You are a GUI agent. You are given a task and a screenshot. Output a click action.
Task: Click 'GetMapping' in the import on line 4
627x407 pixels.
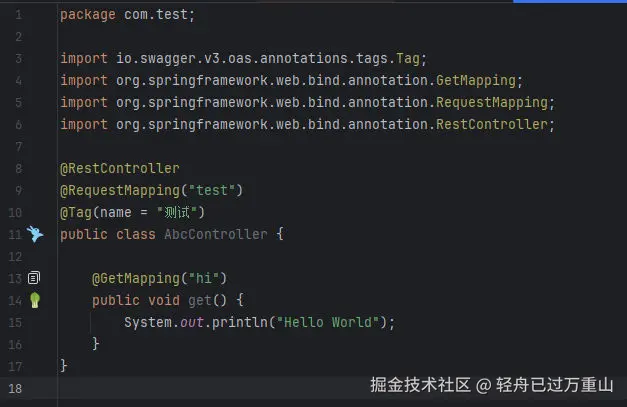[476, 80]
